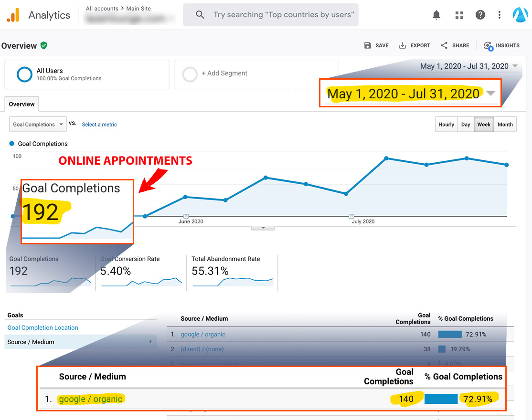
Task: Open the All accounts breadcrumb menu
Action: tap(101, 8)
